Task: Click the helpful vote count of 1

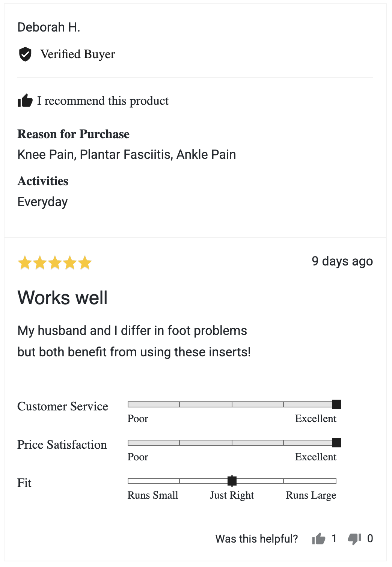Action: 334,539
